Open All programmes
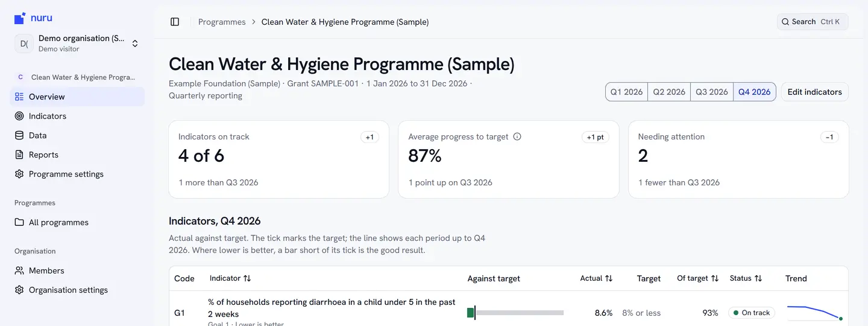 (x=77, y=222)
